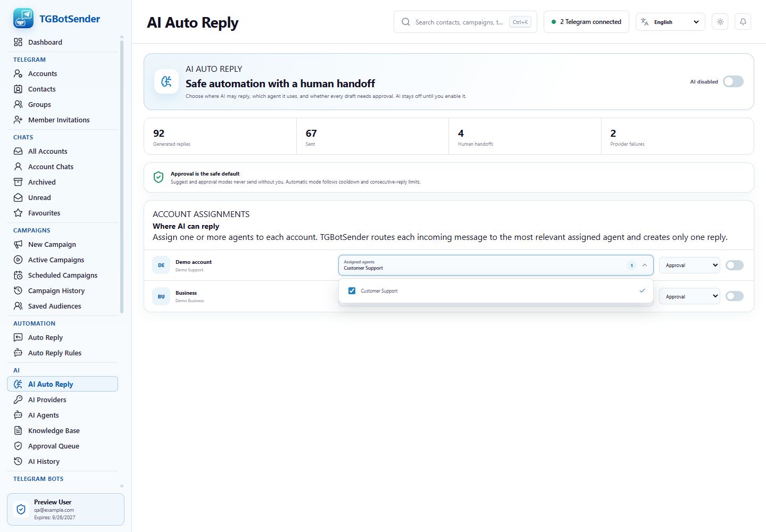Open the Groups menu item
The height and width of the screenshot is (532, 766).
(x=62, y=104)
